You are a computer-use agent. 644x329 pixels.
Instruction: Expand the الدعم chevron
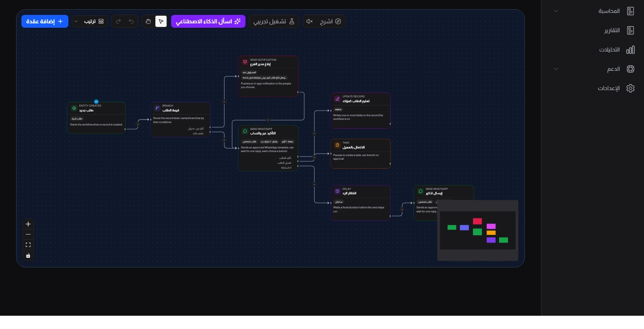(x=556, y=69)
